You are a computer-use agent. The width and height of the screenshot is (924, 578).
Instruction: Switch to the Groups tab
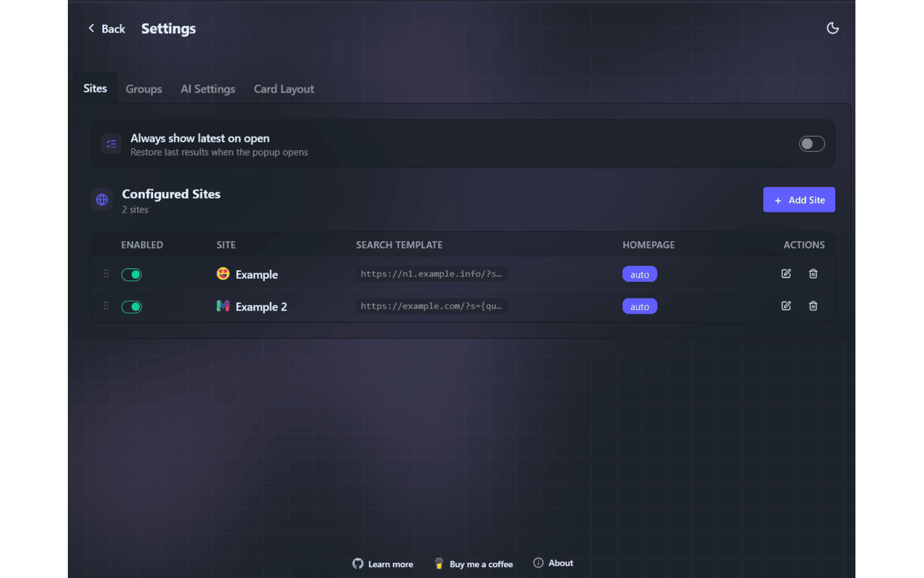point(144,89)
